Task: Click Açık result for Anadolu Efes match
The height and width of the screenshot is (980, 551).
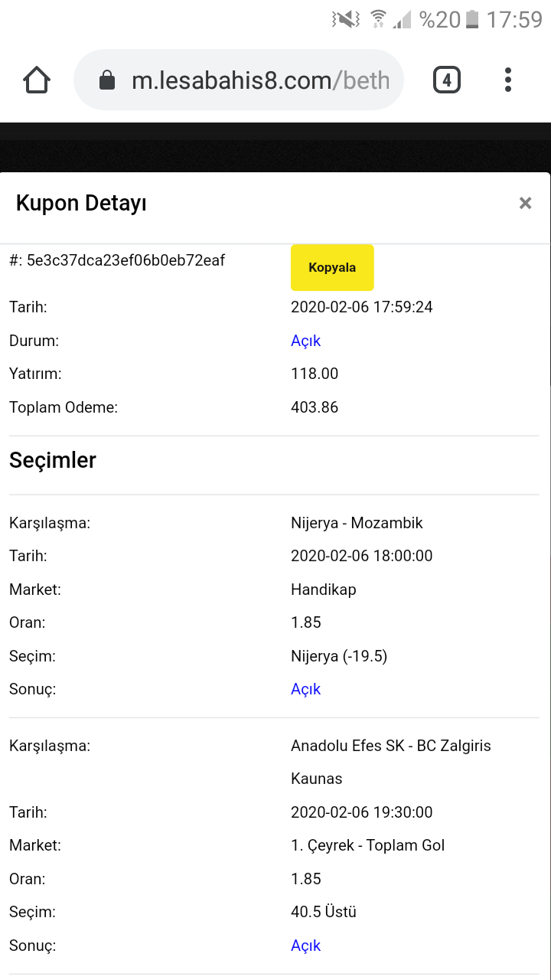Action: (306, 946)
